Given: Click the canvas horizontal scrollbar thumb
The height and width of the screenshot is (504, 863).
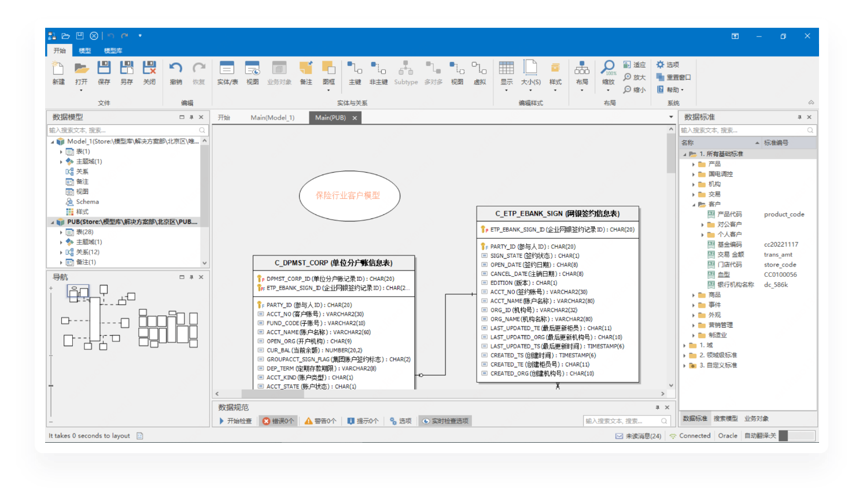Looking at the screenshot, I should pyautogui.click(x=272, y=394).
